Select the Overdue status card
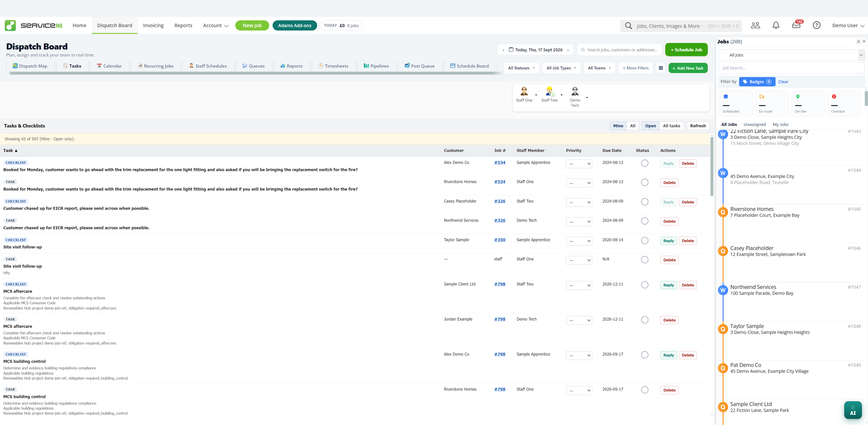This screenshot has height=425, width=868. click(844, 104)
